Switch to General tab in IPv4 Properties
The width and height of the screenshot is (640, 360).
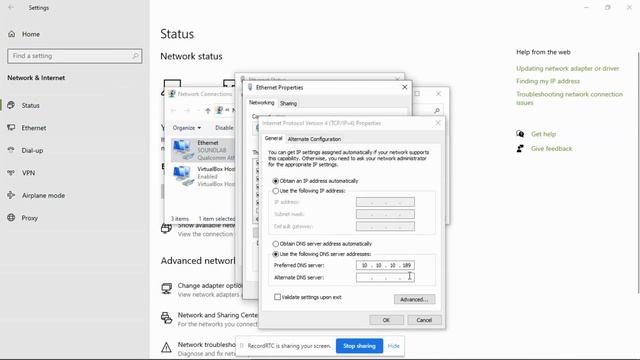point(273,138)
